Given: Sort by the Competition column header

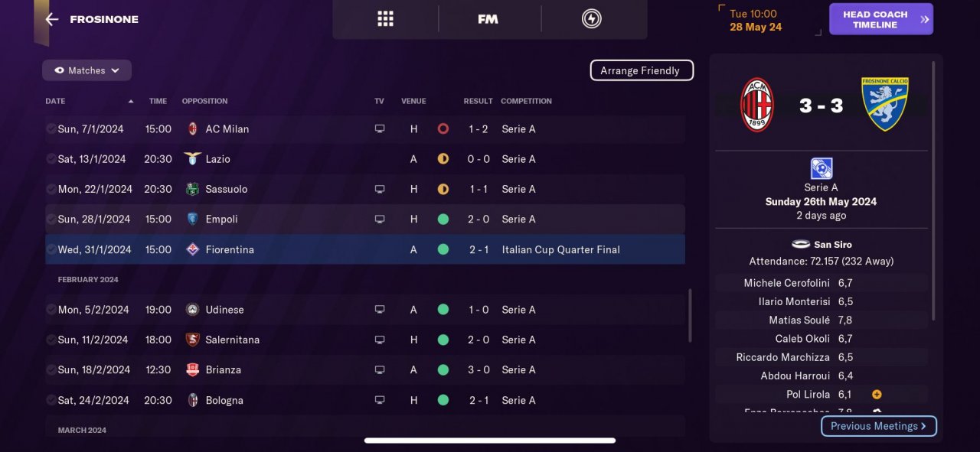Looking at the screenshot, I should pos(526,101).
